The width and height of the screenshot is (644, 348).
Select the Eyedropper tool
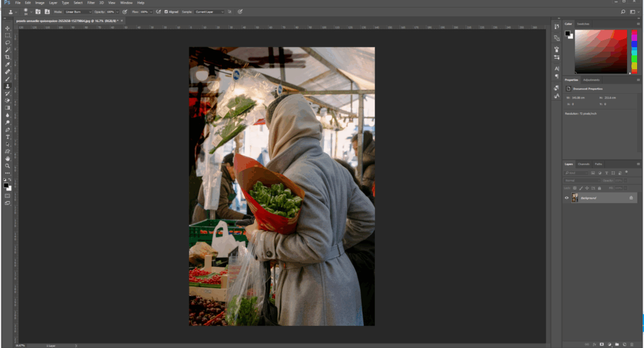click(x=8, y=64)
